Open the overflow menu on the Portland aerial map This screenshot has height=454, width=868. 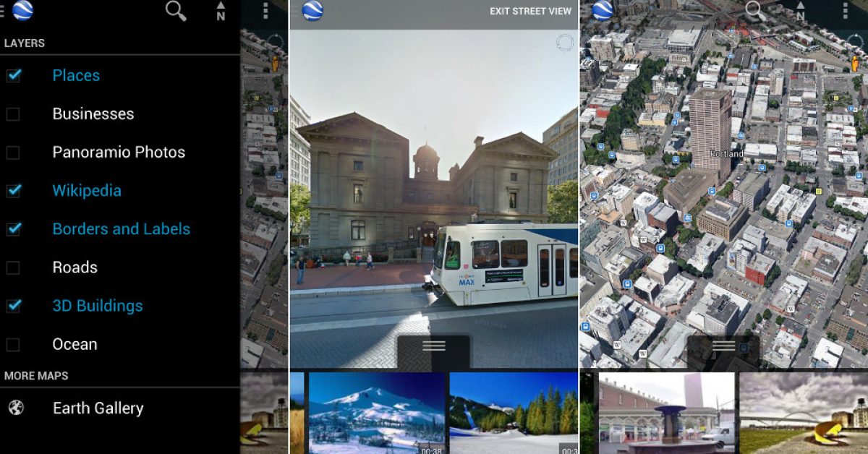pos(845,10)
